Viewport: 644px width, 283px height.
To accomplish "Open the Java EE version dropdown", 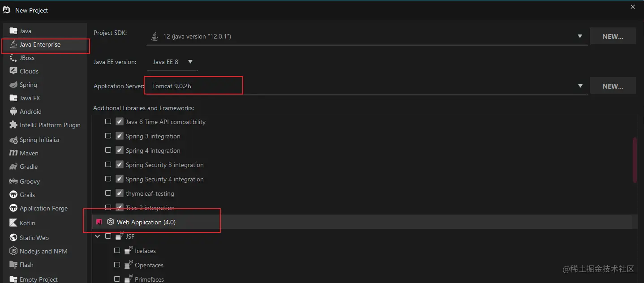I will click(x=172, y=62).
